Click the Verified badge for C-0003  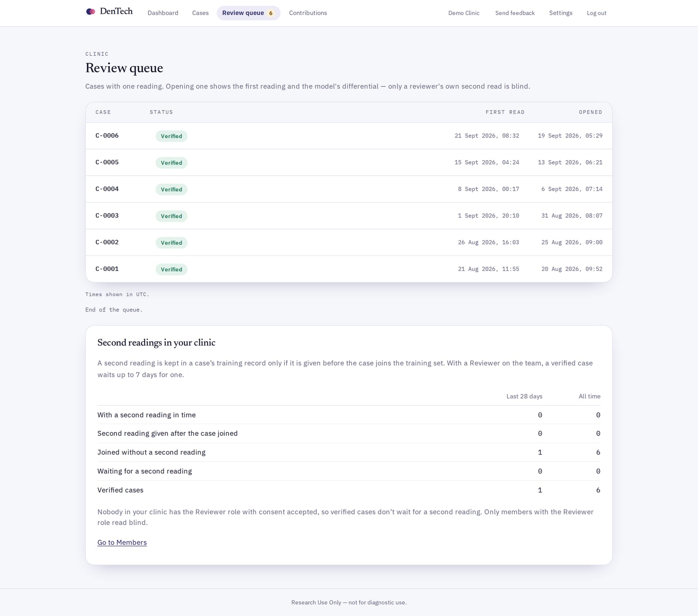coord(171,216)
